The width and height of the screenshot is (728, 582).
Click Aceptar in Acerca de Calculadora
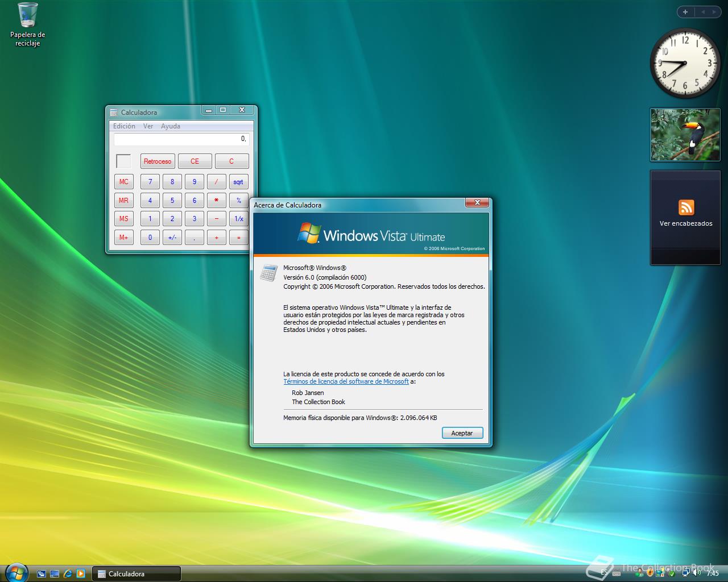pos(462,433)
